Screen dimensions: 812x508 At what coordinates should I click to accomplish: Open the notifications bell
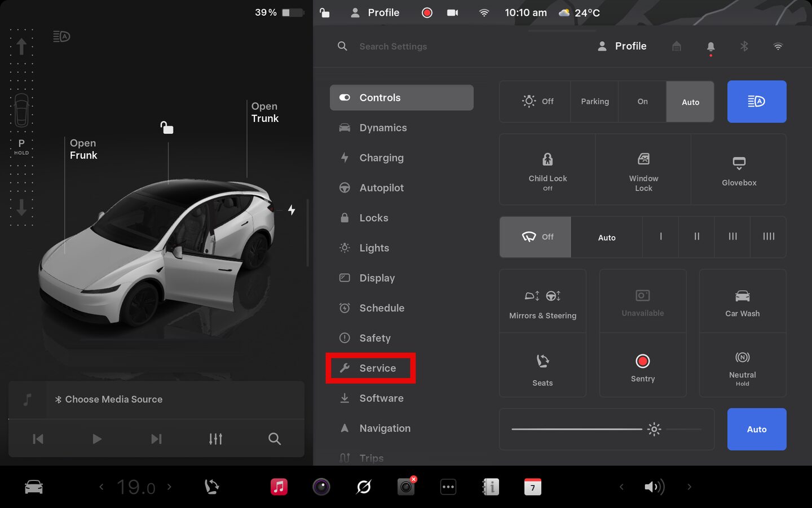click(x=710, y=46)
